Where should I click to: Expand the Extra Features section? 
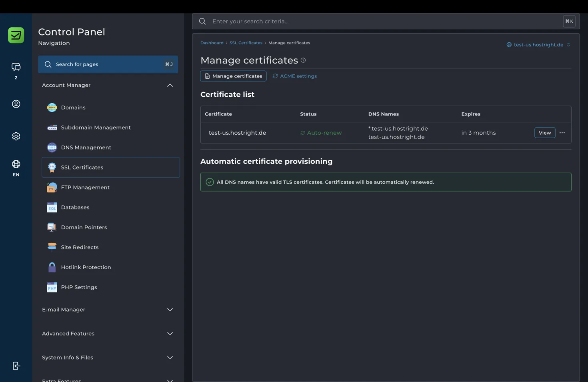[x=108, y=380]
